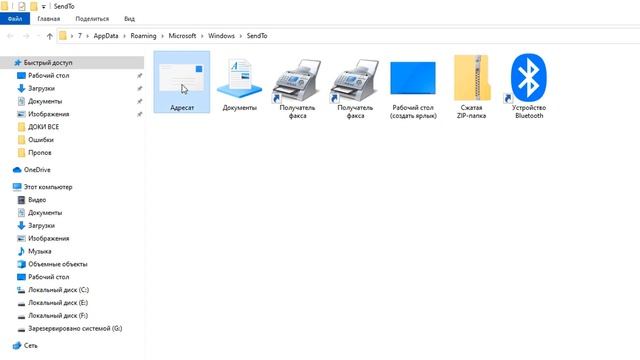Open Зарезервировано системой (G:) drive
This screenshot has width=640, height=360.
pyautogui.click(x=75, y=329)
